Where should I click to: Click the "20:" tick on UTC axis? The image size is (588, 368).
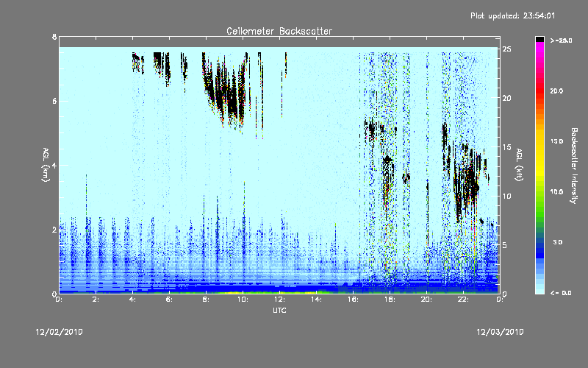pyautogui.click(x=426, y=300)
